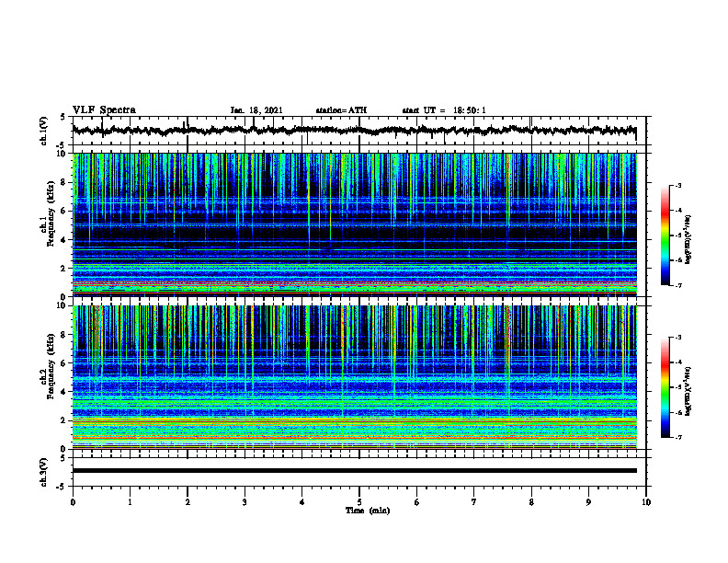Click the date text "Jan. 18, 2021"
Viewport: 728px width, 563px height.
coord(256,110)
